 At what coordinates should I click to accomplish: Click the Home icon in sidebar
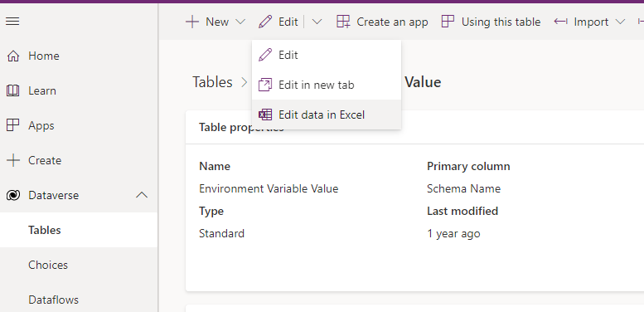(13, 56)
